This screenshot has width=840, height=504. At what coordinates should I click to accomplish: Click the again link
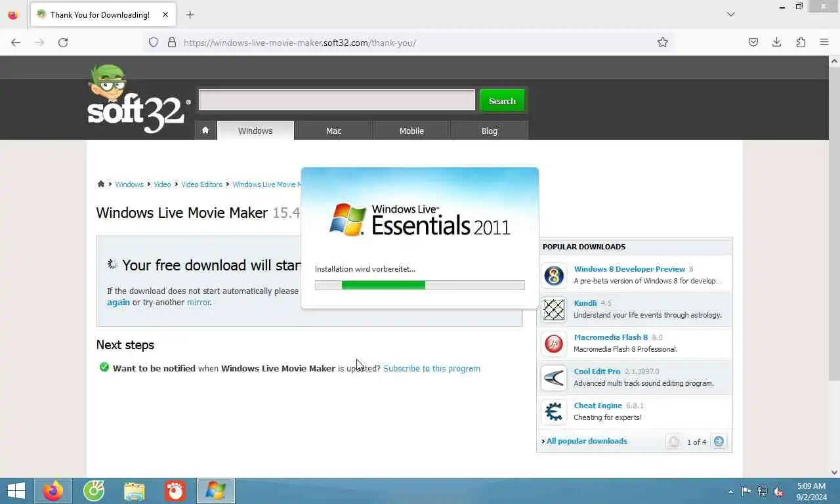[x=118, y=303]
